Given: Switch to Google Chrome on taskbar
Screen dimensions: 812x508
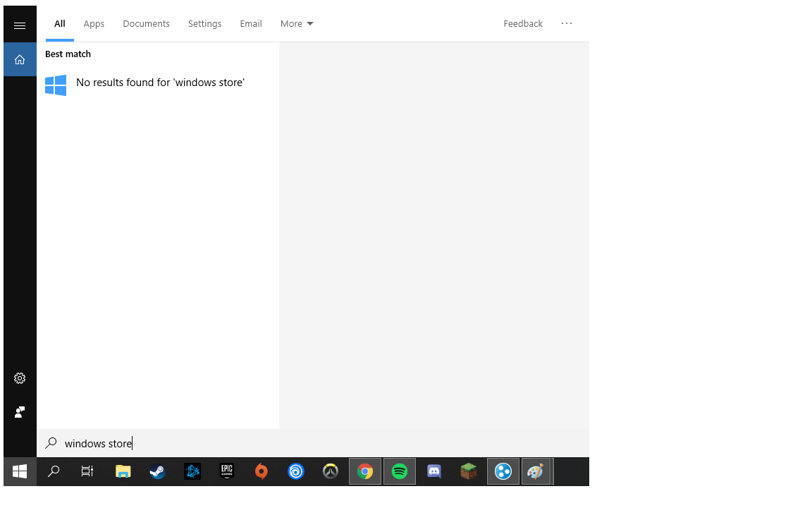Looking at the screenshot, I should 365,472.
